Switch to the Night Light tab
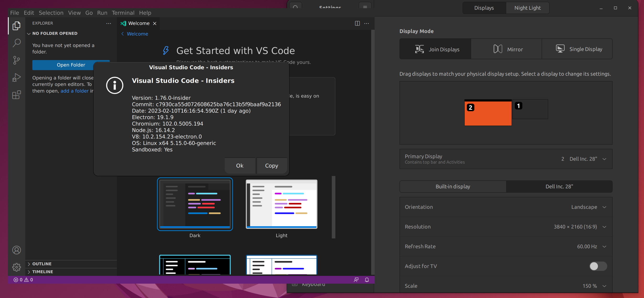The width and height of the screenshot is (644, 298). click(x=527, y=8)
